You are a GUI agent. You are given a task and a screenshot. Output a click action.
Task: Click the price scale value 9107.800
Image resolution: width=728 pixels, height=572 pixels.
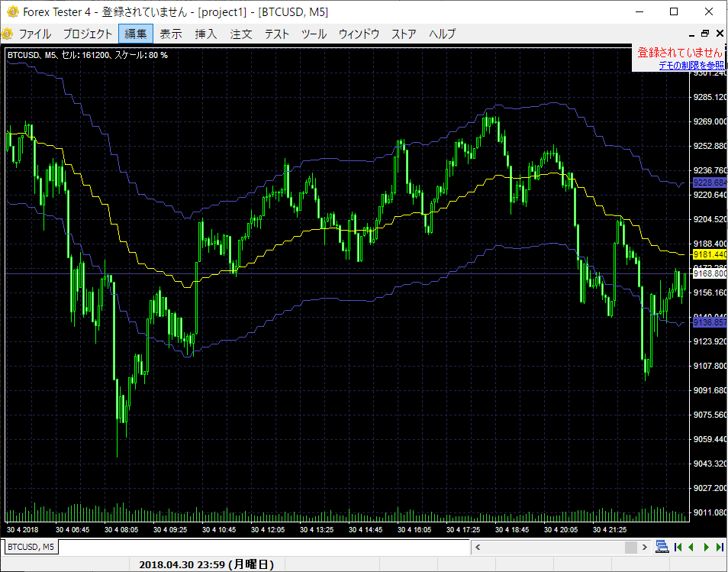click(710, 366)
